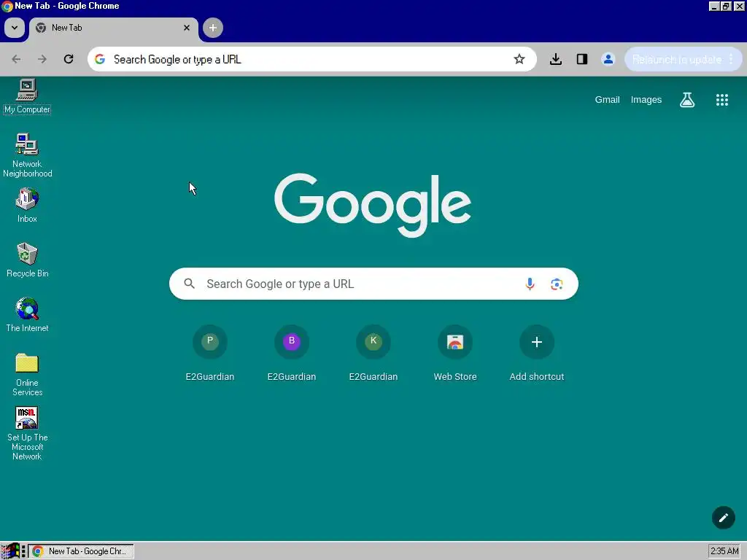Open the Windows Start button
The height and width of the screenshot is (560, 747).
[x=10, y=551]
